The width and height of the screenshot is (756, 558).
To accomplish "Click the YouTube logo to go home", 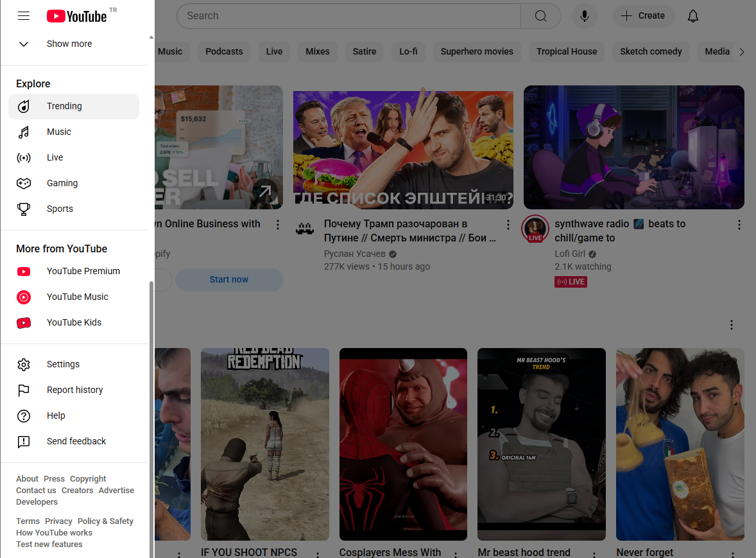I will tap(76, 15).
